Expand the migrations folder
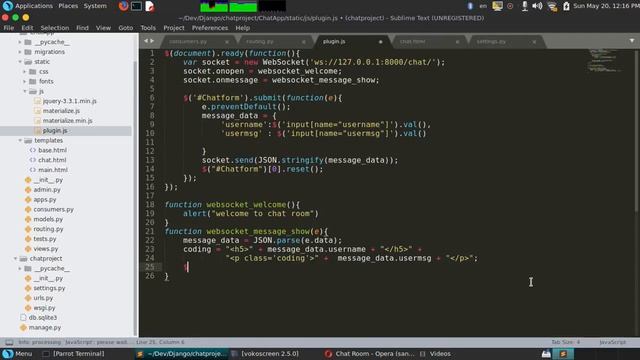This screenshot has height=360, width=640. point(20,52)
